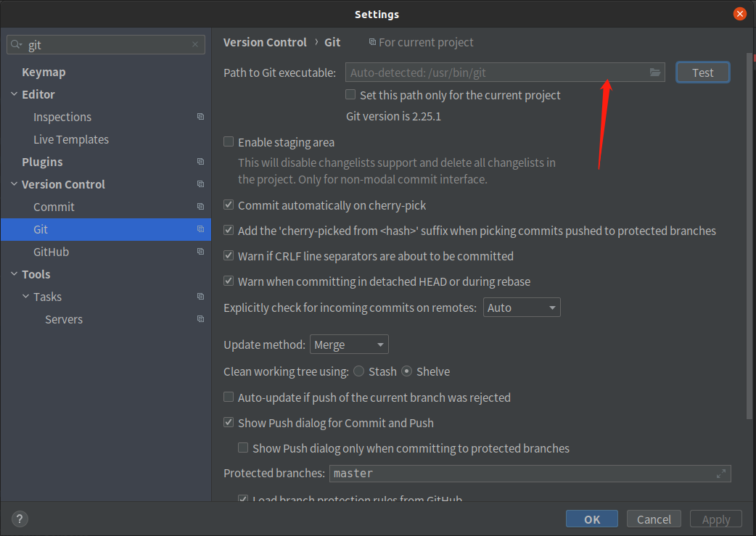Open the GitHub settings page
756x536 pixels.
51,252
